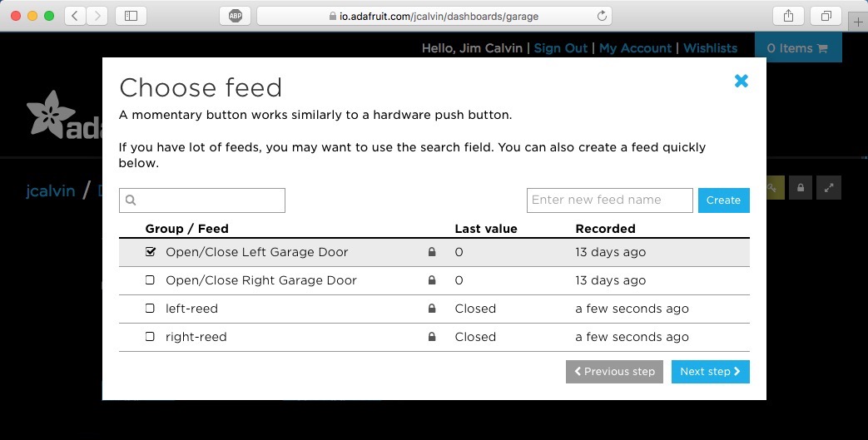Open a new tab with plus button
868x440 pixels.
[859, 22]
